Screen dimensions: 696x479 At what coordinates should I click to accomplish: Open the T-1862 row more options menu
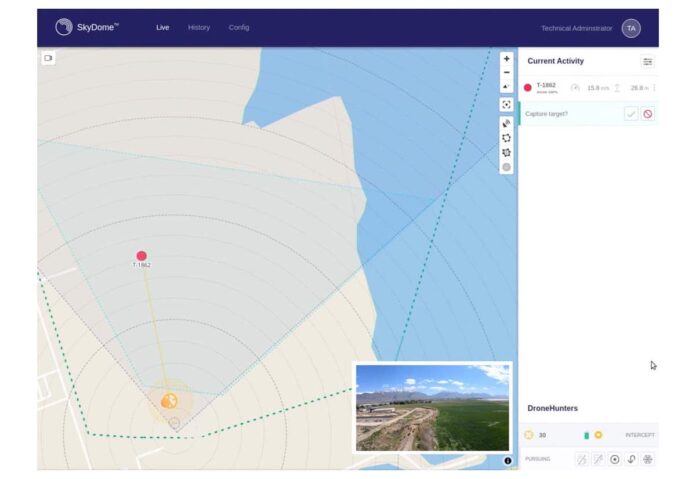point(654,88)
